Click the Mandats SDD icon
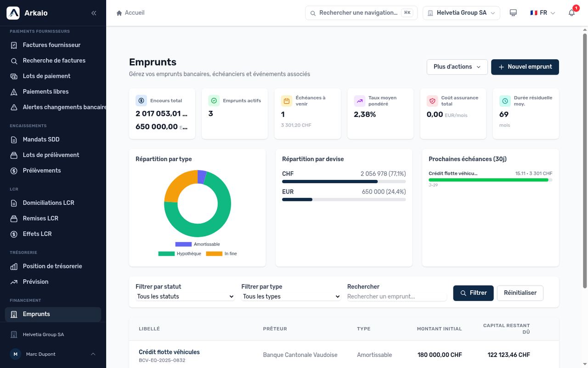Screen dimensions: 588x368 point(14,139)
